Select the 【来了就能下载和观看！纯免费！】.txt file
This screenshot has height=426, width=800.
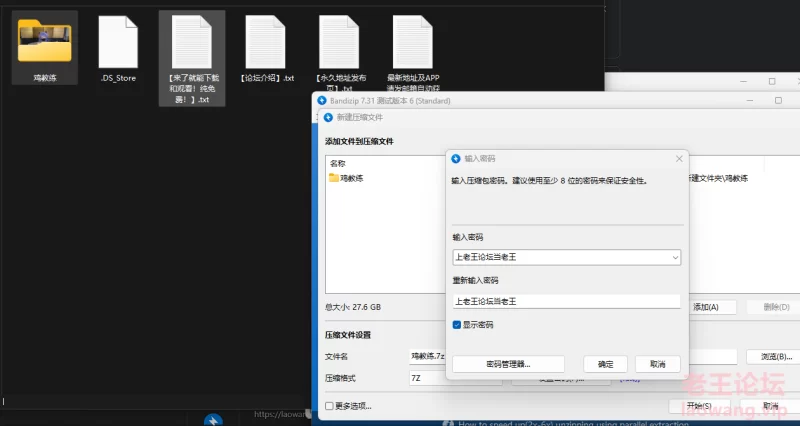pos(192,58)
